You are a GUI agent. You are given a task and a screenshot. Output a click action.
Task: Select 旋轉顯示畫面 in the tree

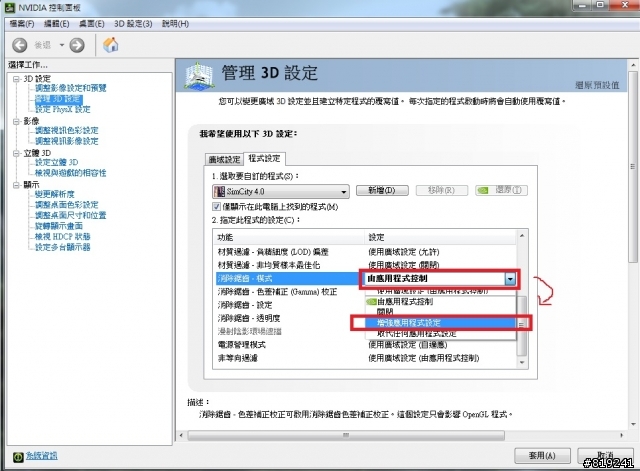click(x=59, y=226)
